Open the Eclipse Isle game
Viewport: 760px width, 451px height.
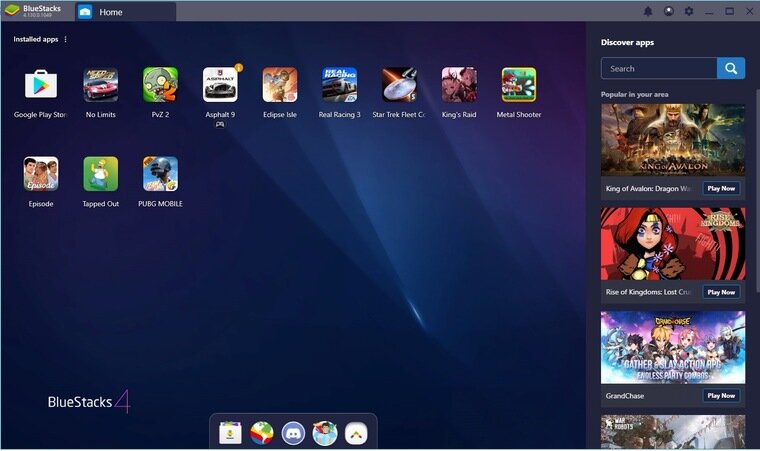click(x=280, y=85)
